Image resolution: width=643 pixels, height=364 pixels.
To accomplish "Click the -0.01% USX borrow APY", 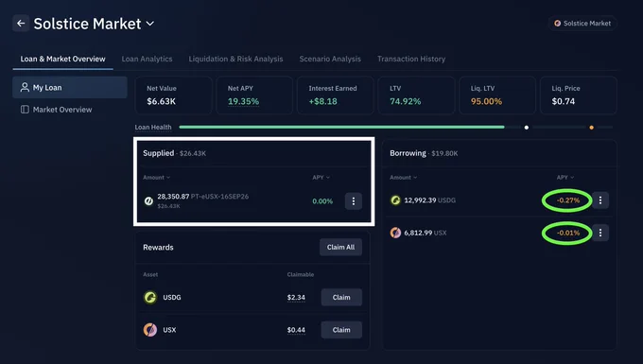I will 568,233.
